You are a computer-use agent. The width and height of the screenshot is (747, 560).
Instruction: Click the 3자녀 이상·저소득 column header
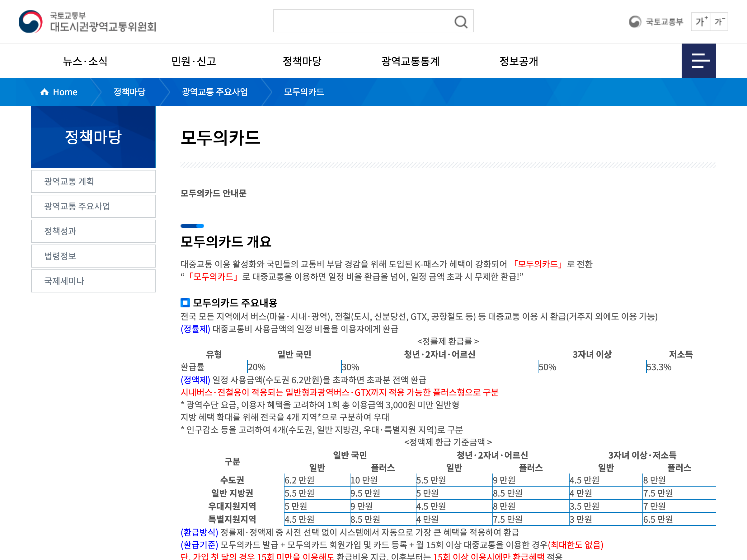tap(642, 455)
